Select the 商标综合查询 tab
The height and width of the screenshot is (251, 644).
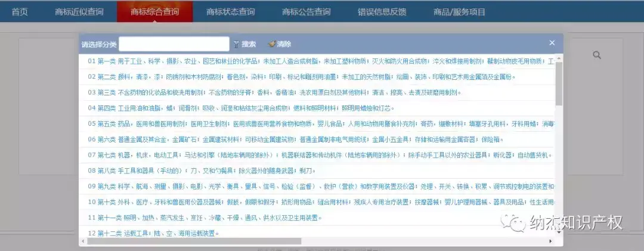coord(155,12)
